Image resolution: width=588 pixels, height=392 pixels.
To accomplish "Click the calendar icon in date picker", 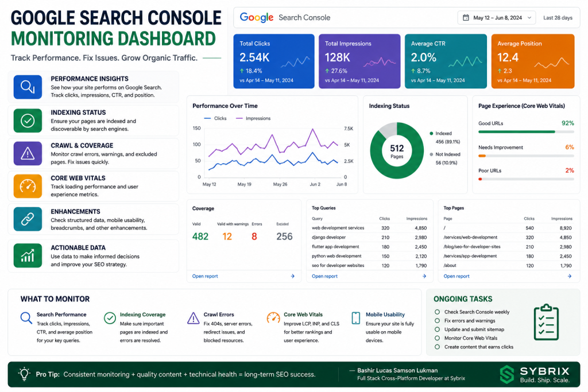I will (466, 18).
